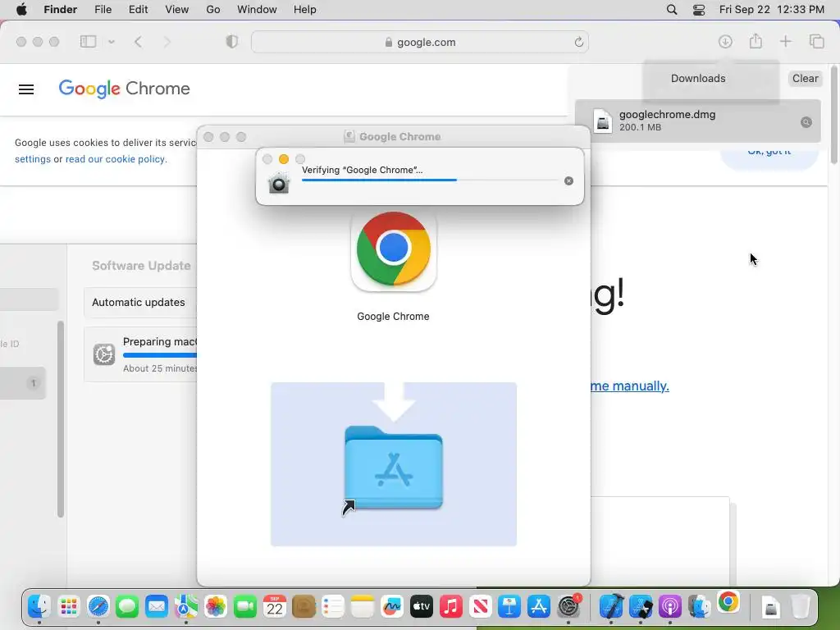Open Messages from the Dock
Image resolution: width=840 pixels, height=630 pixels.
127,606
